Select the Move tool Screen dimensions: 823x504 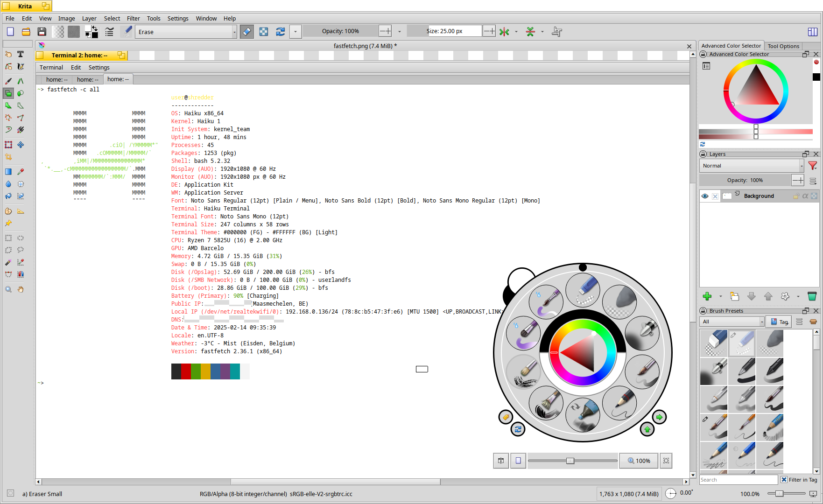click(x=21, y=145)
